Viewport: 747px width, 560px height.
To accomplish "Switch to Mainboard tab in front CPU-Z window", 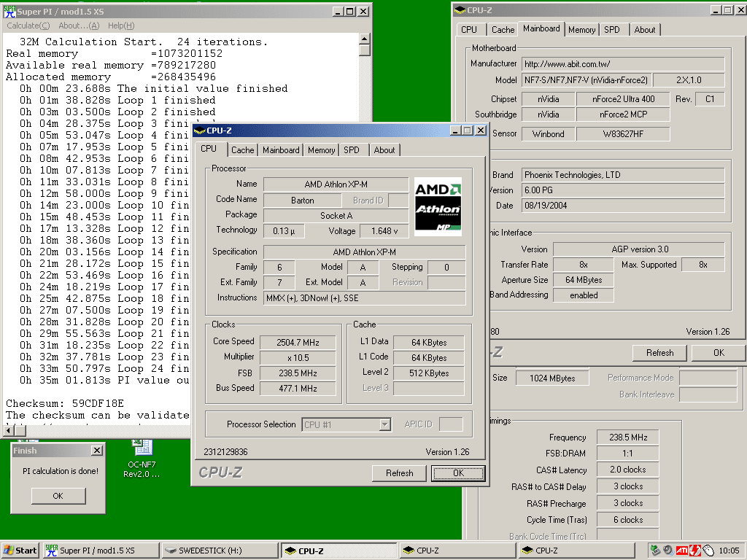I will pos(281,150).
